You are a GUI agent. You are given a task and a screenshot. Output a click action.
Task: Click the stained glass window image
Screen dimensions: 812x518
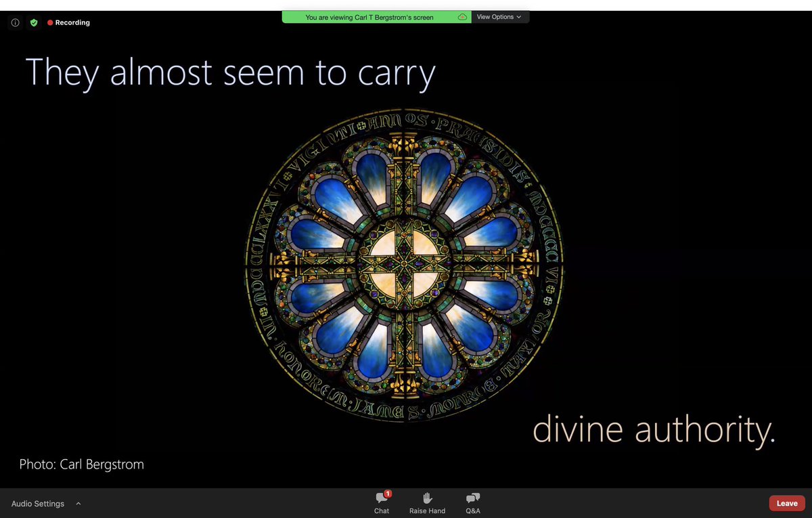pyautogui.click(x=404, y=265)
